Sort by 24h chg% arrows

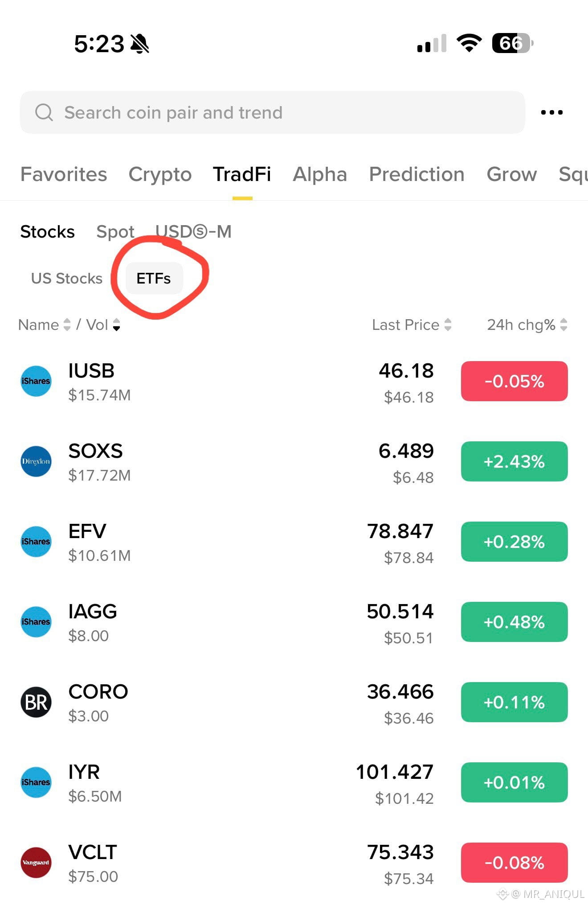coord(564,325)
